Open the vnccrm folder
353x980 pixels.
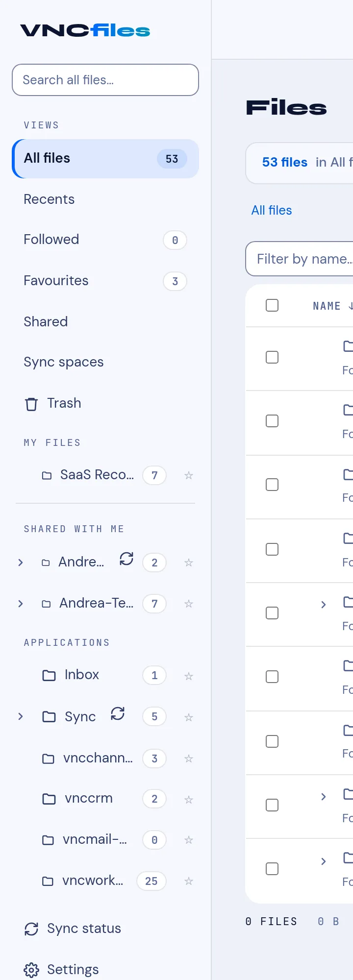[x=89, y=798]
